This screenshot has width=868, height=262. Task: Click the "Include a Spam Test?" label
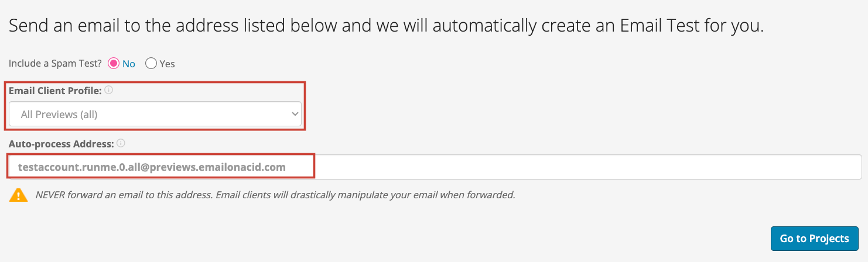point(55,64)
